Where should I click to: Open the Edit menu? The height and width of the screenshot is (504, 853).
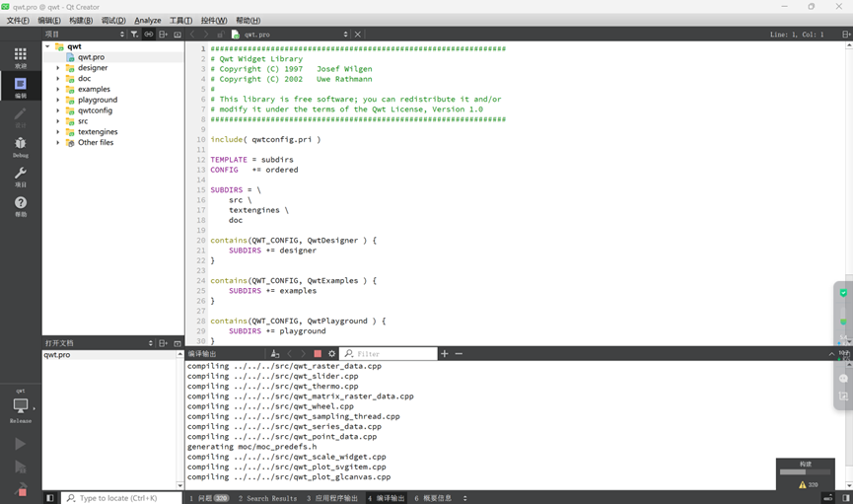pos(49,20)
